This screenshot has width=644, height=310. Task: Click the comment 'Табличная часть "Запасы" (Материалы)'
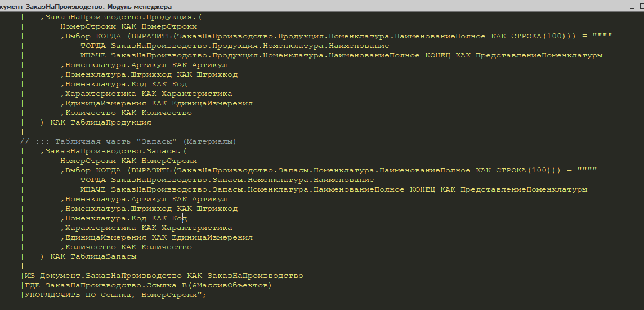pyautogui.click(x=145, y=141)
